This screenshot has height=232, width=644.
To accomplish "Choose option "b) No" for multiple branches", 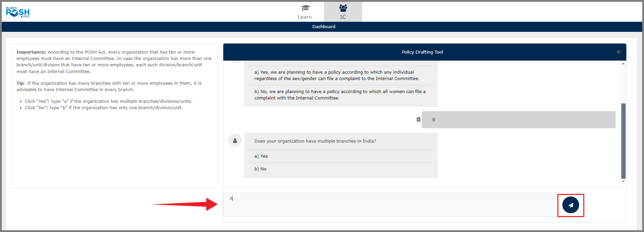I will click(260, 169).
